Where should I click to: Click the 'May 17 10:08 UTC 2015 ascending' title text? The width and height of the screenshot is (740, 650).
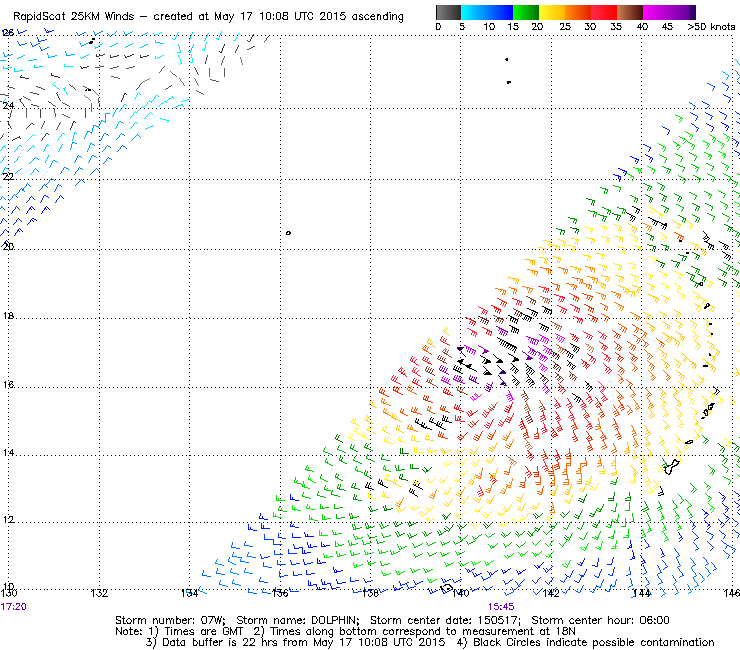(309, 17)
